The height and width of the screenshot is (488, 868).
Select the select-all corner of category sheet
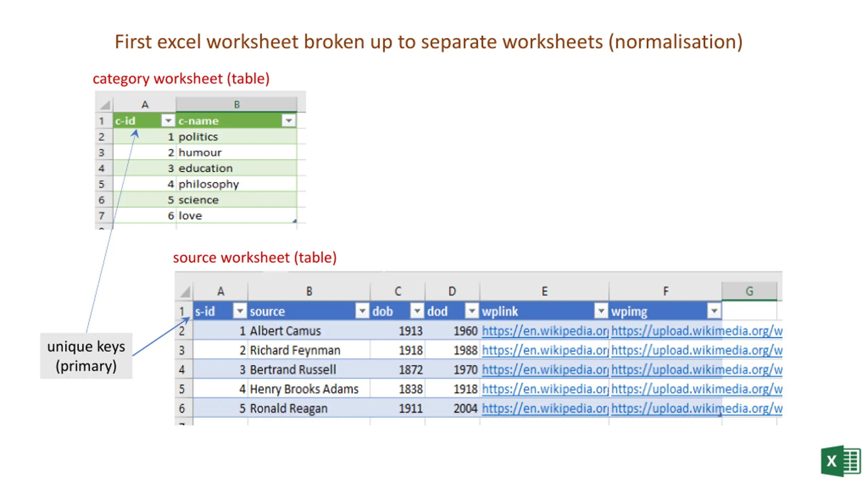coord(105,105)
